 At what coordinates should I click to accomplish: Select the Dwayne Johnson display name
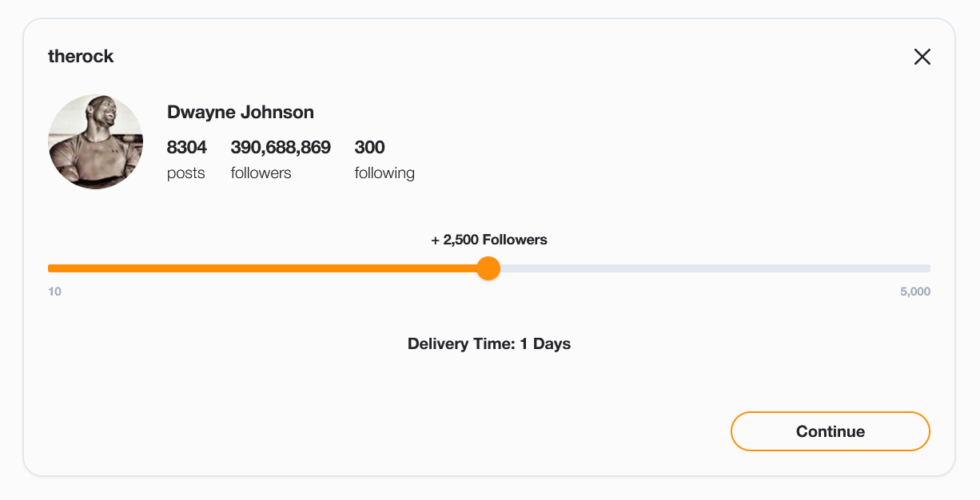240,113
